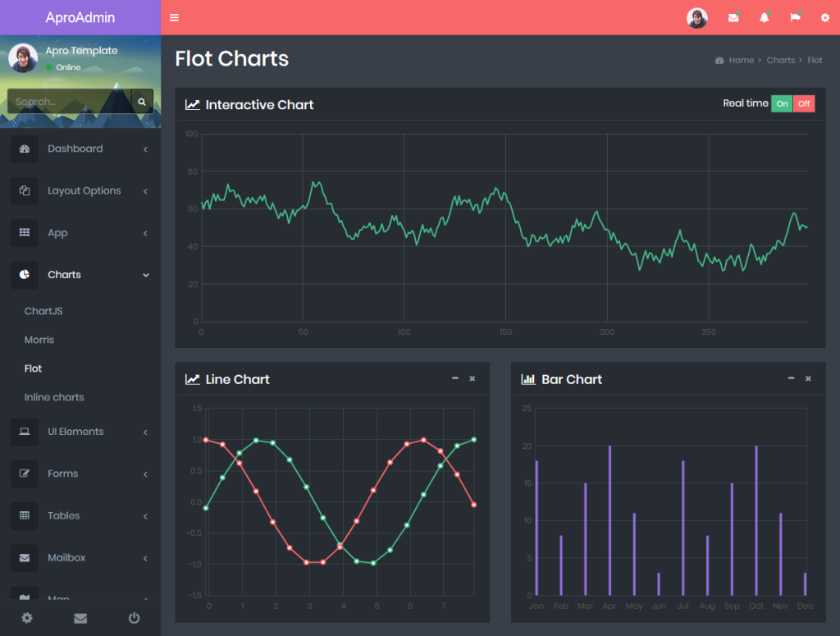The image size is (840, 636).
Task: Click the search magnifier button
Action: (142, 101)
